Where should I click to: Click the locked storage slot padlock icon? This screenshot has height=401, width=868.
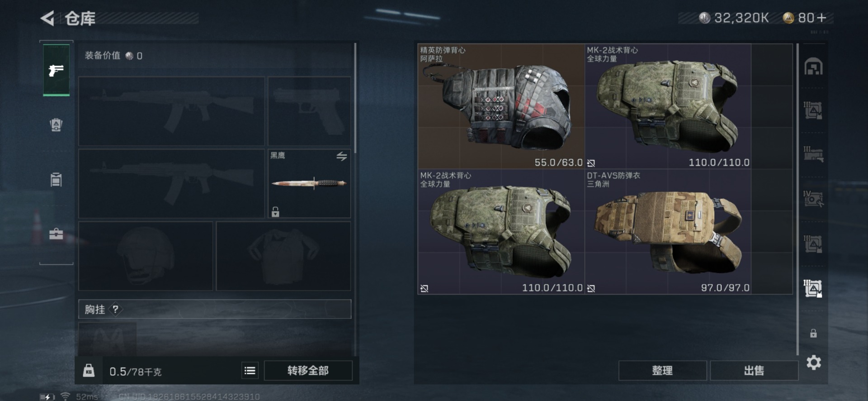click(813, 334)
